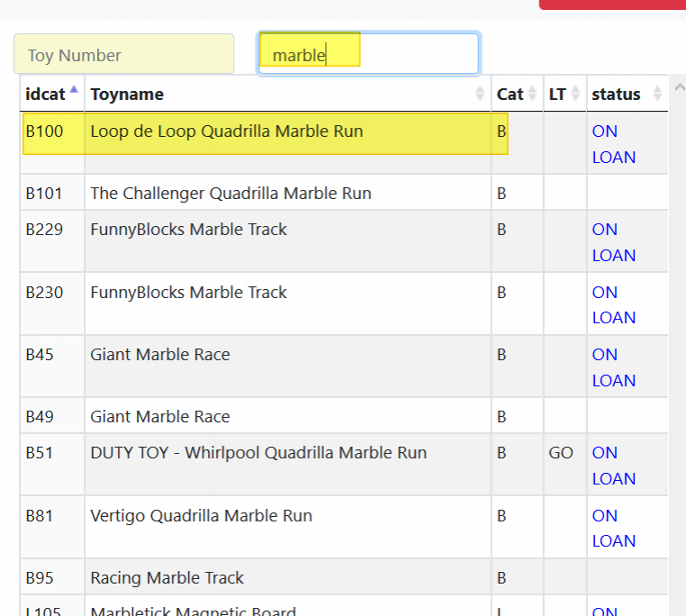
Task: Click the Toy Number input field
Action: (123, 55)
